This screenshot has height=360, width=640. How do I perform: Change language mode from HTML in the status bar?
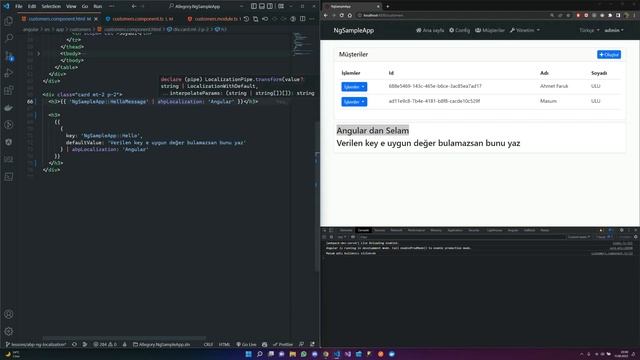224,344
